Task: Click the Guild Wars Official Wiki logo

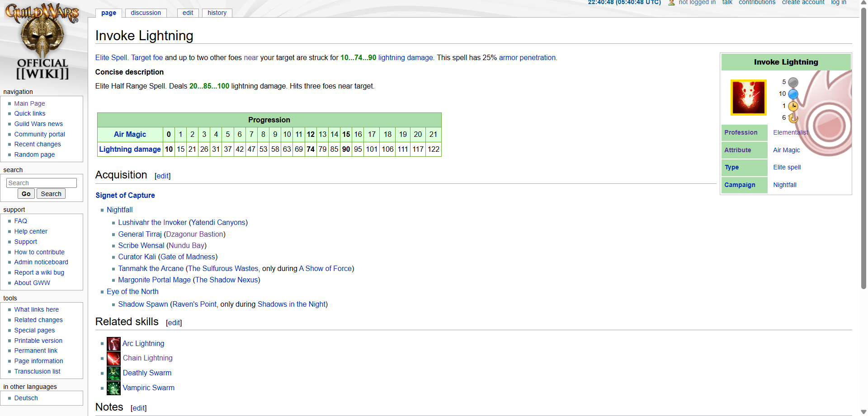Action: click(42, 42)
